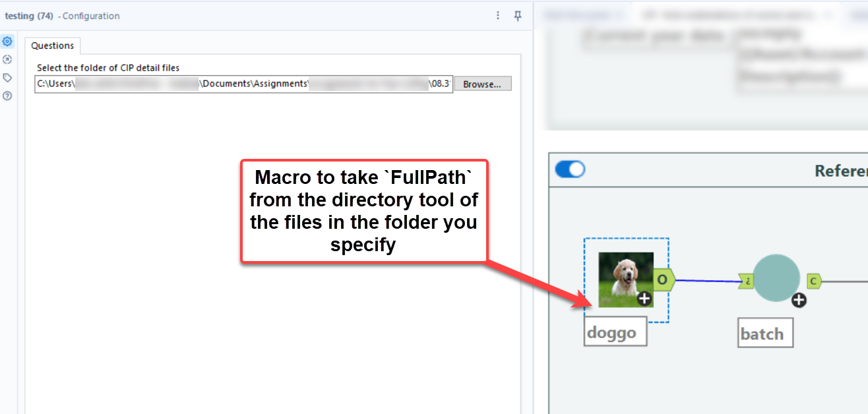868x414 pixels.
Task: Click the O output anchor on doggo tool
Action: [x=663, y=280]
